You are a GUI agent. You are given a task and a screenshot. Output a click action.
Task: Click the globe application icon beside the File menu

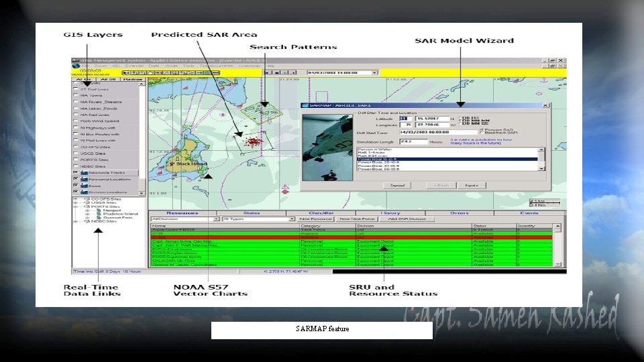pyautogui.click(x=76, y=66)
